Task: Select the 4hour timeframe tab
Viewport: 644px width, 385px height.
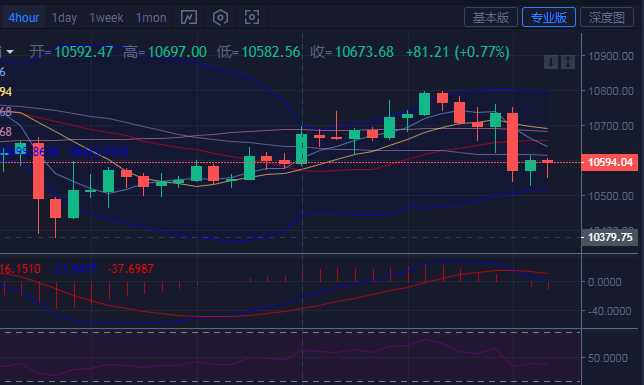Action: pyautogui.click(x=23, y=18)
